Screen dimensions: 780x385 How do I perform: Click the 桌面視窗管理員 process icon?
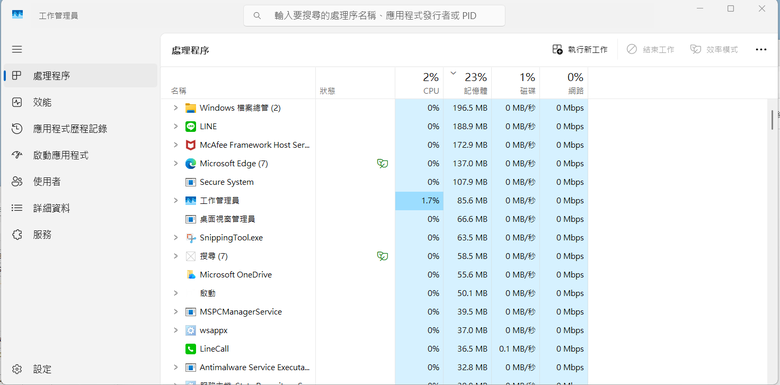[x=191, y=219]
